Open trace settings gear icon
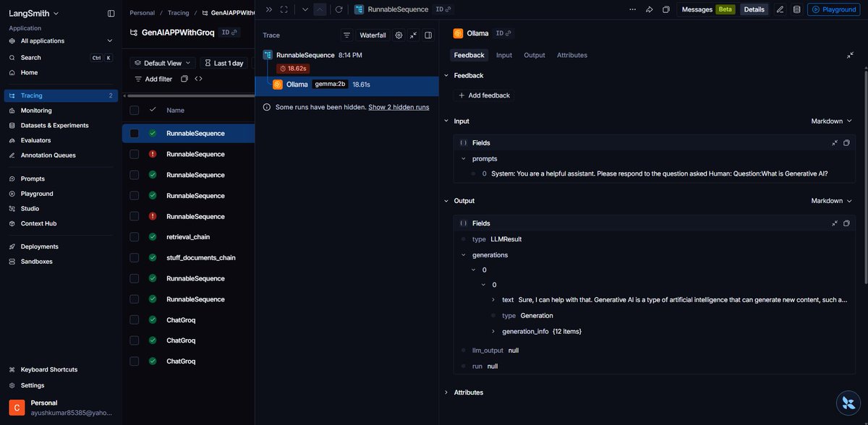Viewport: 868px width, 425px height. [x=399, y=35]
